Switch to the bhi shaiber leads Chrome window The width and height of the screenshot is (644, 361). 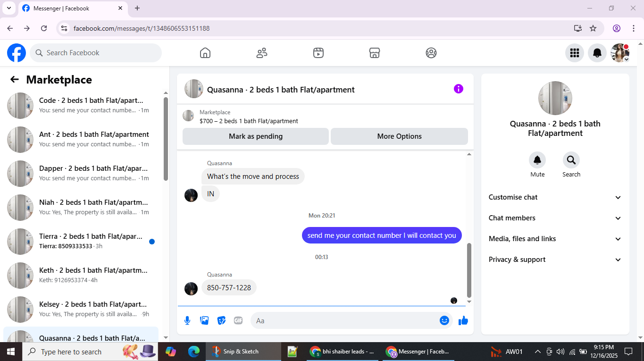(342, 352)
